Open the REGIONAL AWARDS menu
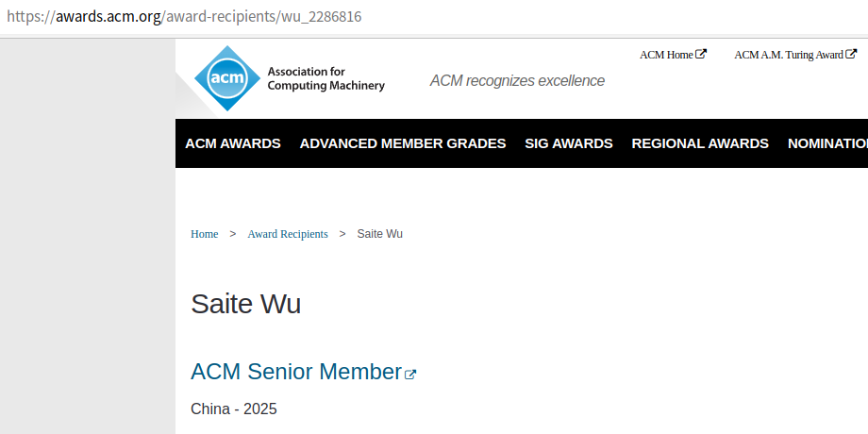This screenshot has height=434, width=868. click(700, 143)
